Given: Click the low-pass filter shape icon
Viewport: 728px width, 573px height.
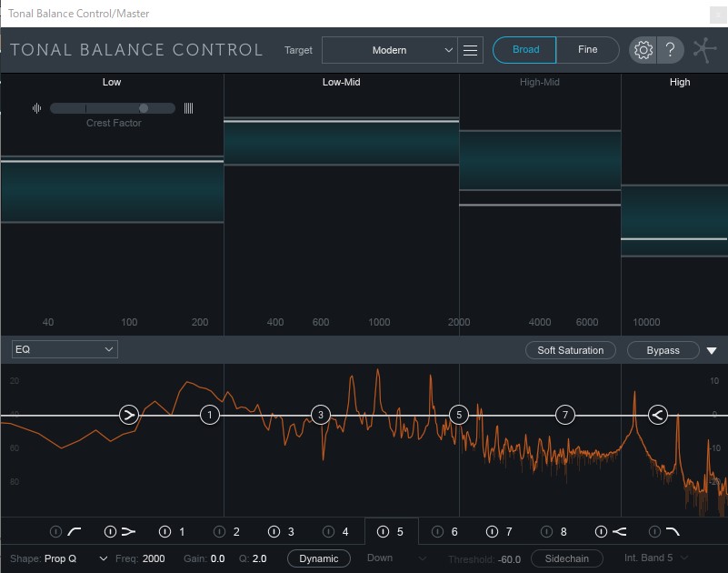Looking at the screenshot, I should tap(673, 531).
